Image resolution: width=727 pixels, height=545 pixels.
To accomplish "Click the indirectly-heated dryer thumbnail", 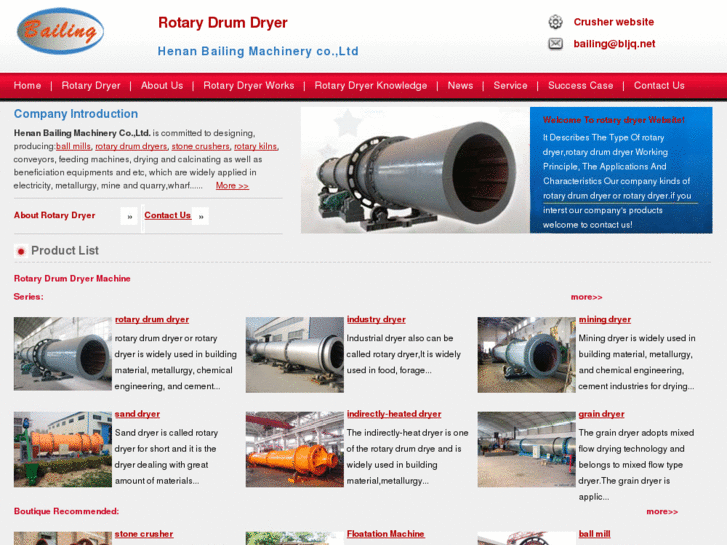I will click(294, 449).
